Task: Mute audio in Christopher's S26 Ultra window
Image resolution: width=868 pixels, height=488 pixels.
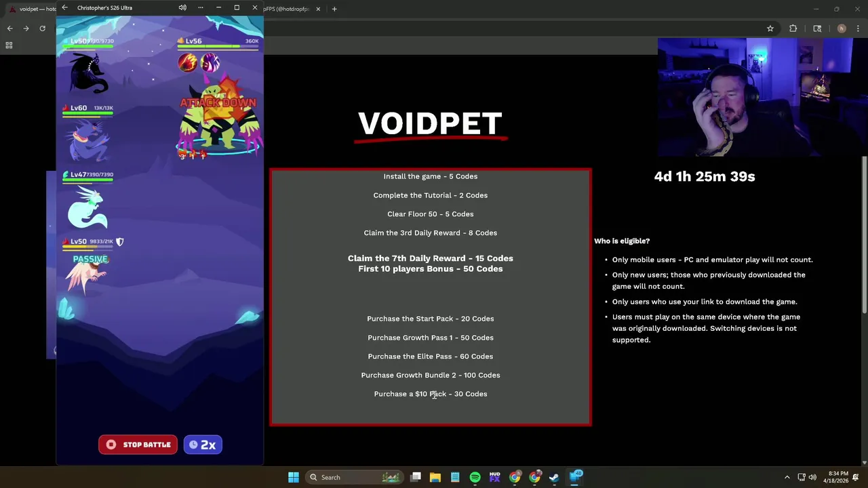Action: point(182,7)
